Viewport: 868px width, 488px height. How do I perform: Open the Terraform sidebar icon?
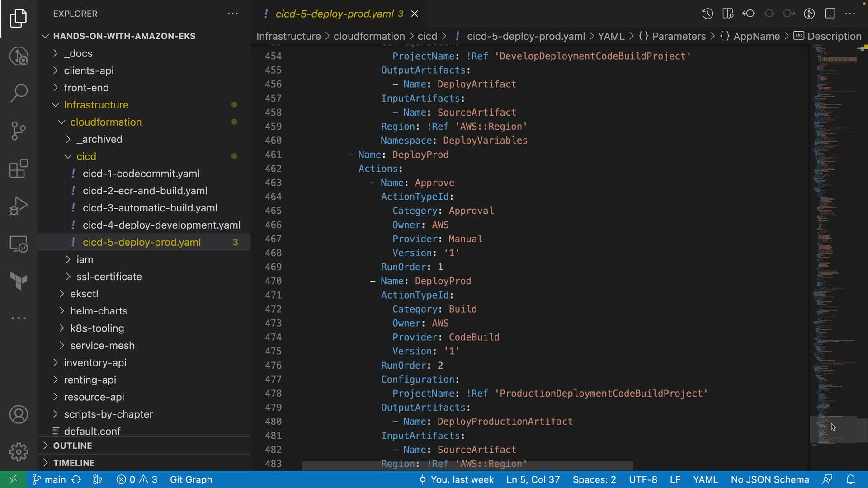pos(19,281)
